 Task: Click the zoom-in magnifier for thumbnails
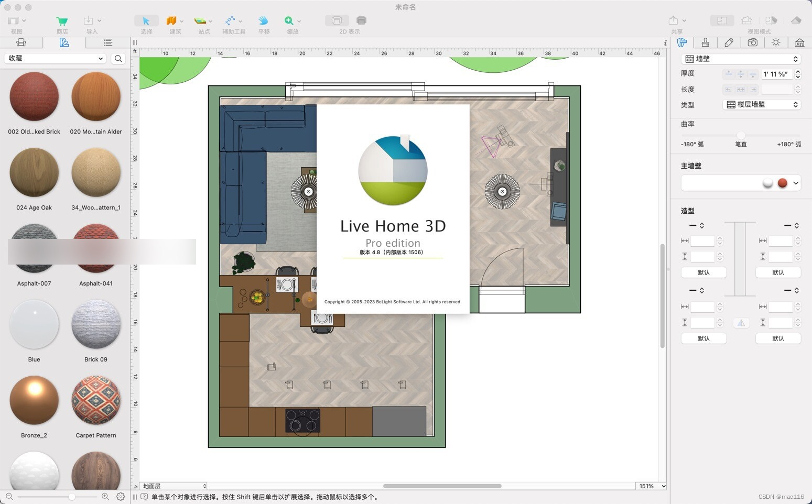105,496
